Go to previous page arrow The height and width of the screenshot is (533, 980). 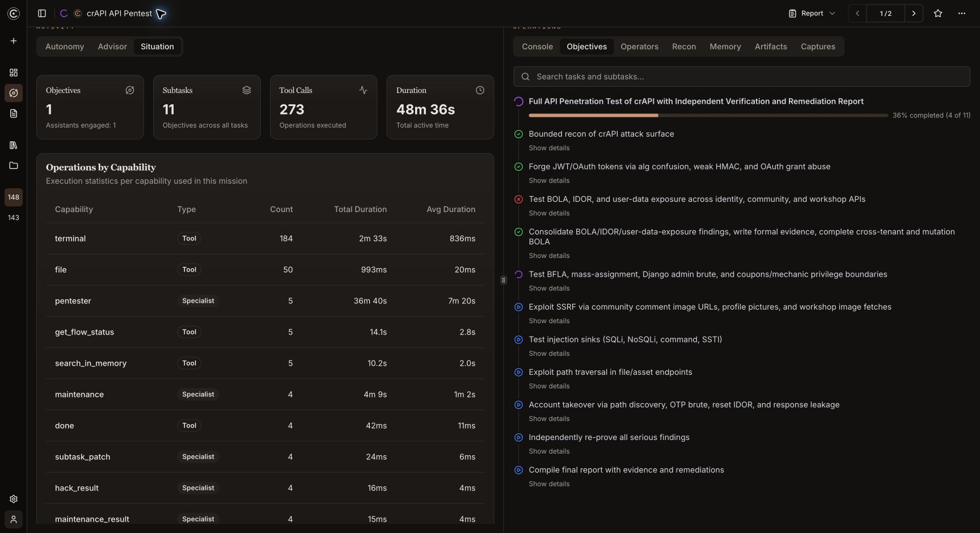(x=857, y=13)
